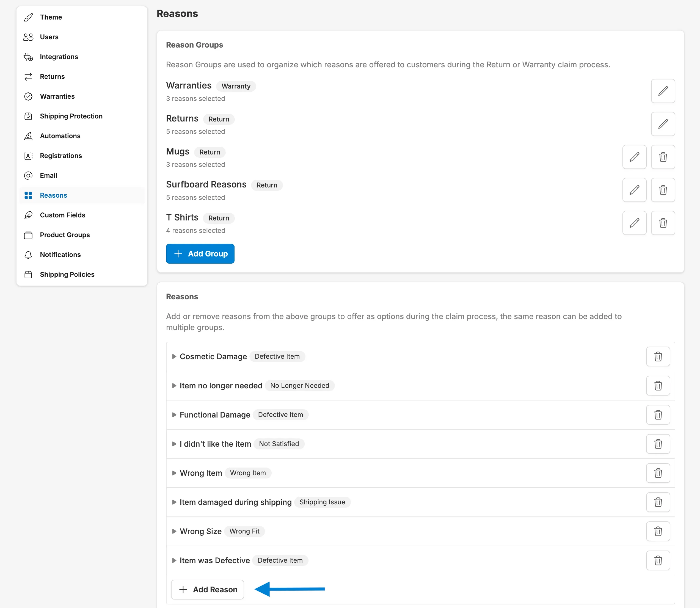Select the Users sidebar icon
Image resolution: width=700 pixels, height=608 pixels.
(29, 37)
